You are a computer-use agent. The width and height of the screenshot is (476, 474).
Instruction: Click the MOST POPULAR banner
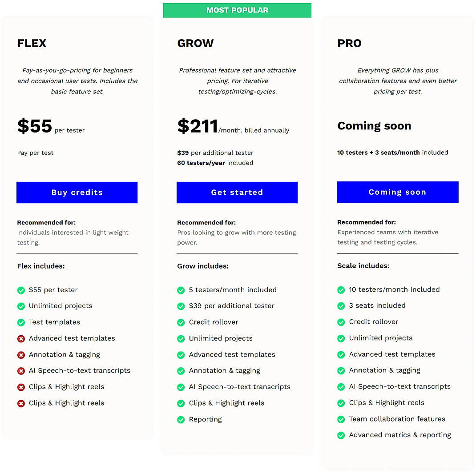pyautogui.click(x=237, y=10)
